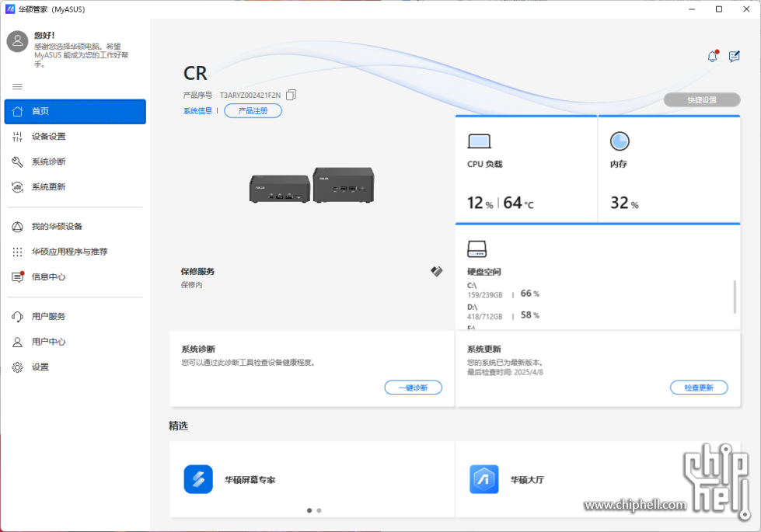Click the MyASUS title bar logo
Image resolution: width=761 pixels, height=532 pixels.
[x=9, y=9]
